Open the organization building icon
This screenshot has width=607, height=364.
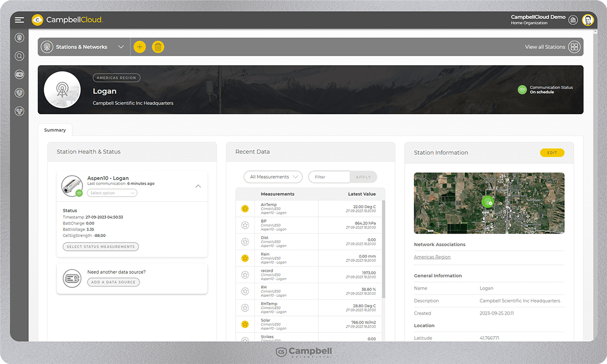tap(573, 20)
